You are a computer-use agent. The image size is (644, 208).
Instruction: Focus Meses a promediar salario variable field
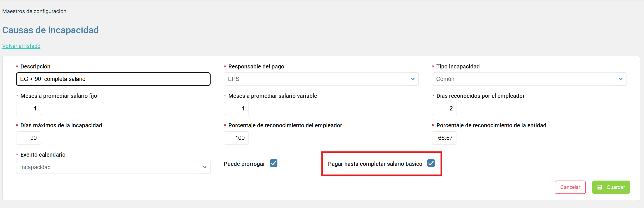pos(236,108)
